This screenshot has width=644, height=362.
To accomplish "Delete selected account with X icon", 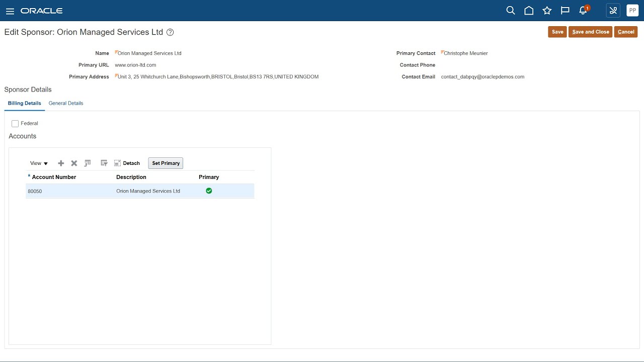I will click(74, 163).
